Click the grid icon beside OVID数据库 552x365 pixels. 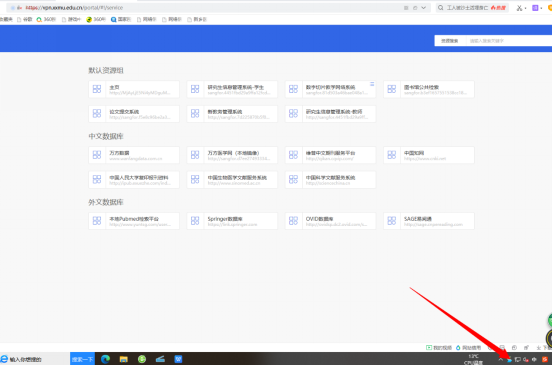(x=293, y=221)
